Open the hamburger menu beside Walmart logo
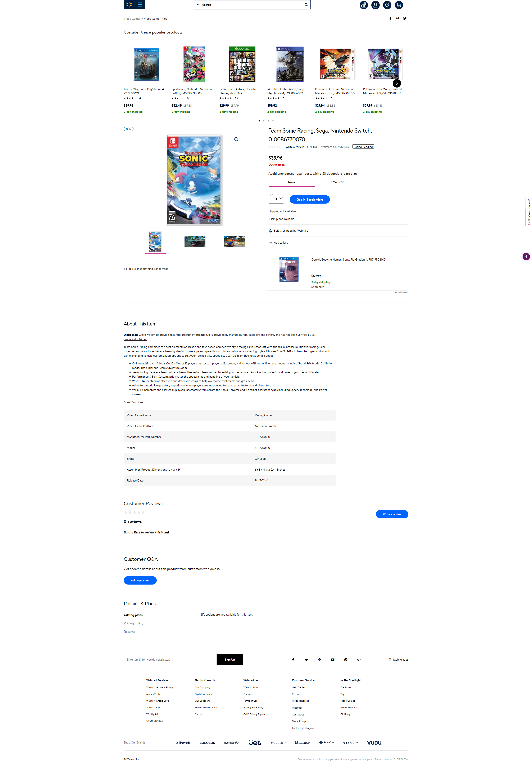Screen dimensions: 532x772 [140, 5]
